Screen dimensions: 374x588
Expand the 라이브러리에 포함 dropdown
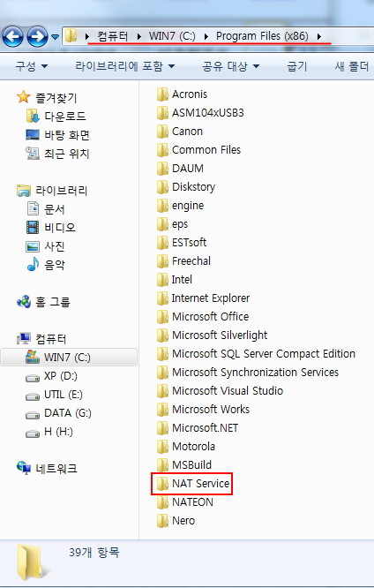click(124, 66)
